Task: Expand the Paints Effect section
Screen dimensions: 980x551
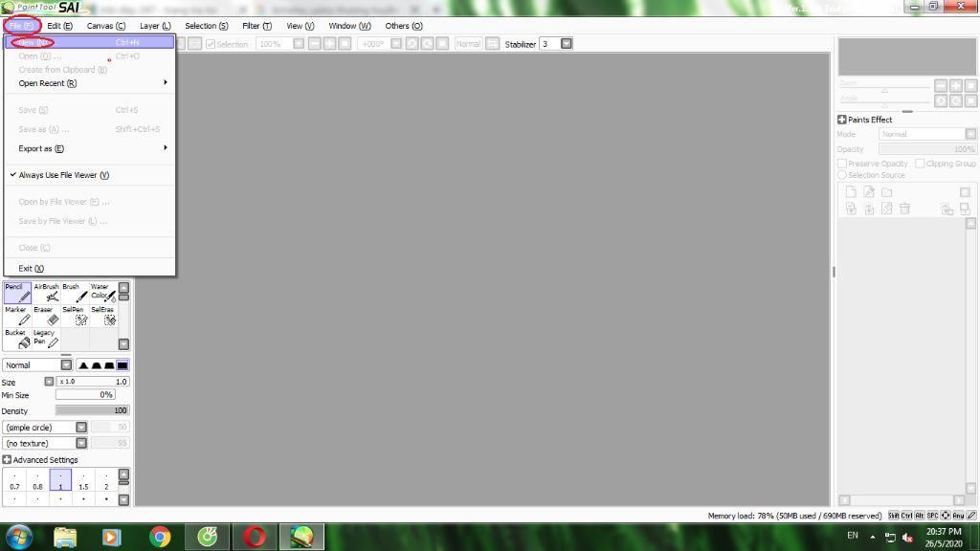Action: [842, 120]
